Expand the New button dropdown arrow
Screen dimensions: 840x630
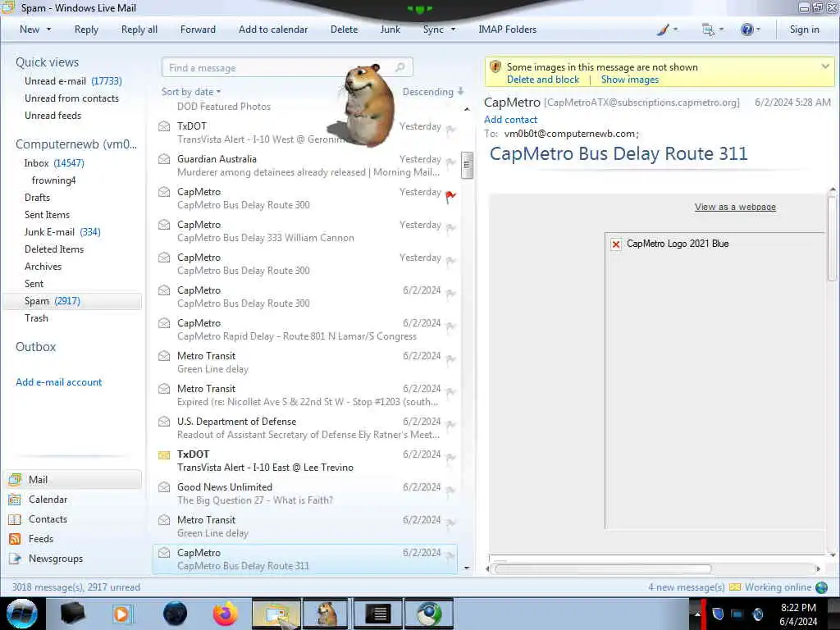[x=48, y=30]
